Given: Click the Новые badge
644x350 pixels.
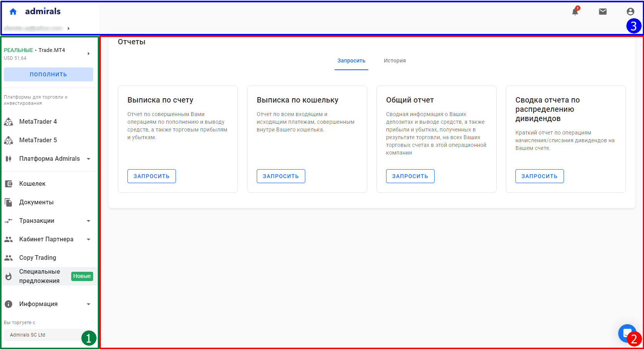Looking at the screenshot, I should 82,276.
